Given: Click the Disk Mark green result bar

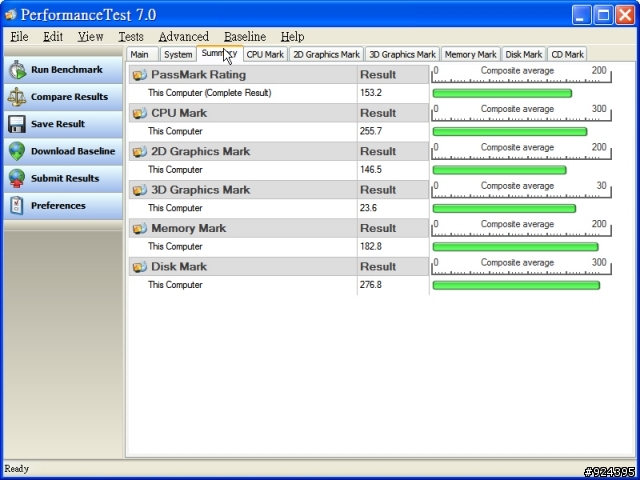Looking at the screenshot, I should [x=516, y=285].
